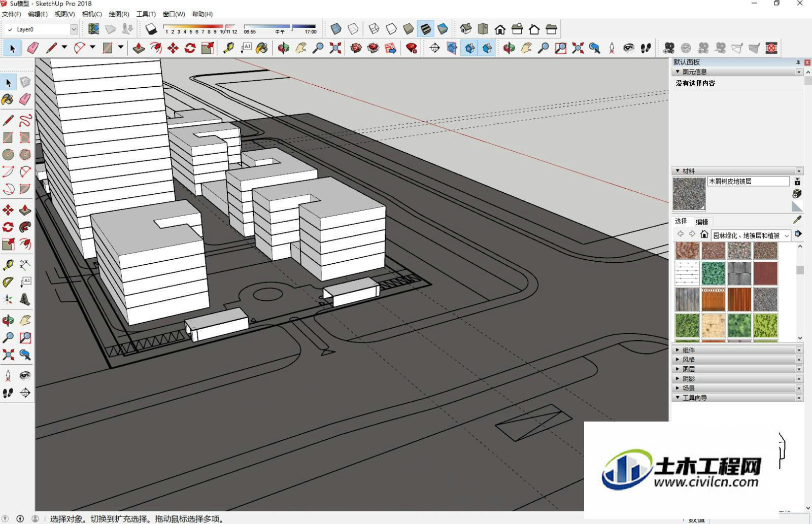Choose the Pie arc tool
The height and width of the screenshot is (524, 812).
(25, 189)
